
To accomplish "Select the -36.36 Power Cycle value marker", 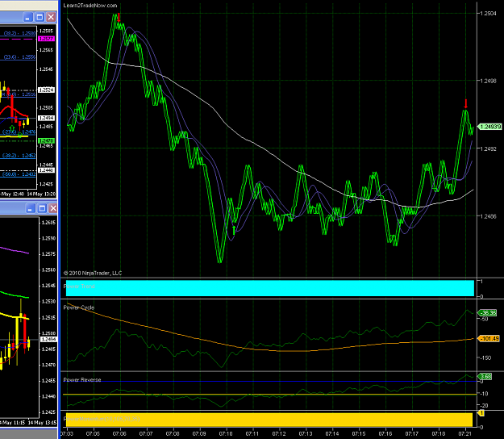I will pyautogui.click(x=488, y=312).
